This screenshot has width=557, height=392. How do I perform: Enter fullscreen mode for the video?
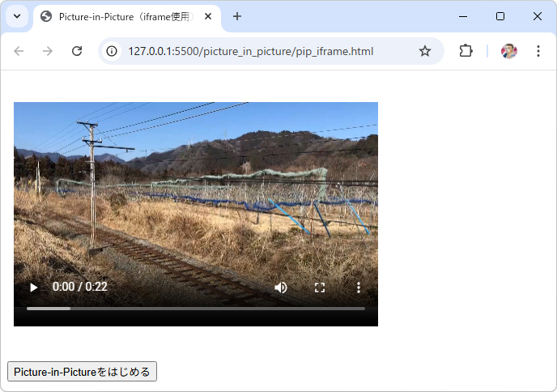(320, 288)
